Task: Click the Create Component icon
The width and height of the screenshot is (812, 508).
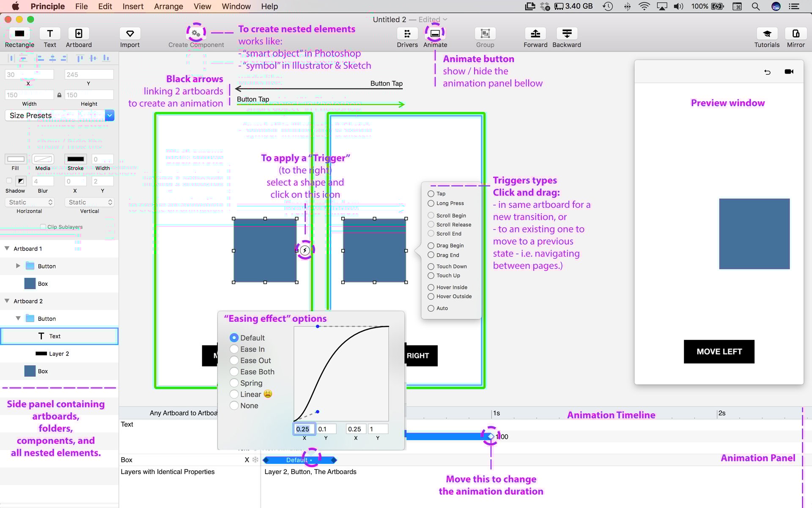Action: (195, 33)
